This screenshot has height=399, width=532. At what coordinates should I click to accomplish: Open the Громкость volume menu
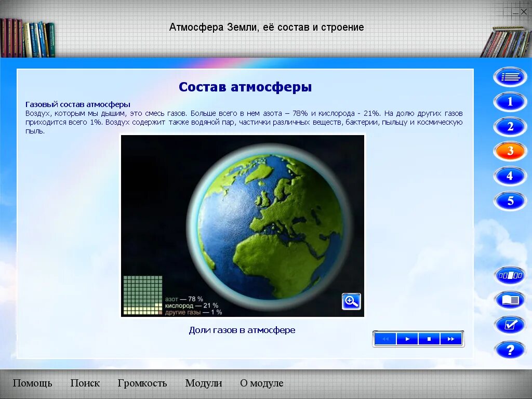point(142,383)
